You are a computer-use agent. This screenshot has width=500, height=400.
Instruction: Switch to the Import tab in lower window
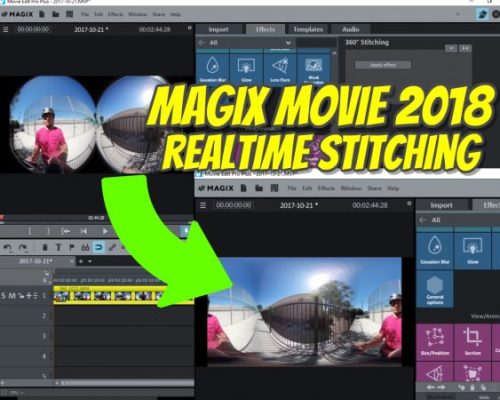441,205
